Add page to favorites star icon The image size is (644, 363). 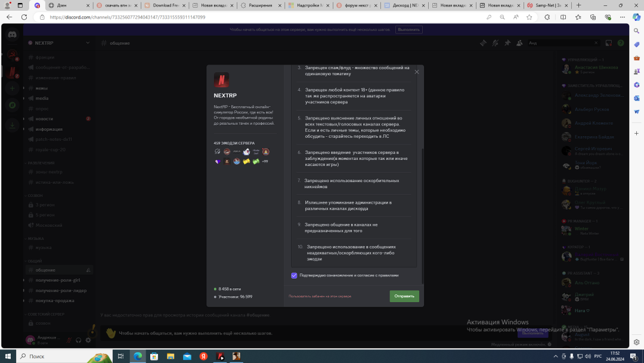tap(530, 17)
